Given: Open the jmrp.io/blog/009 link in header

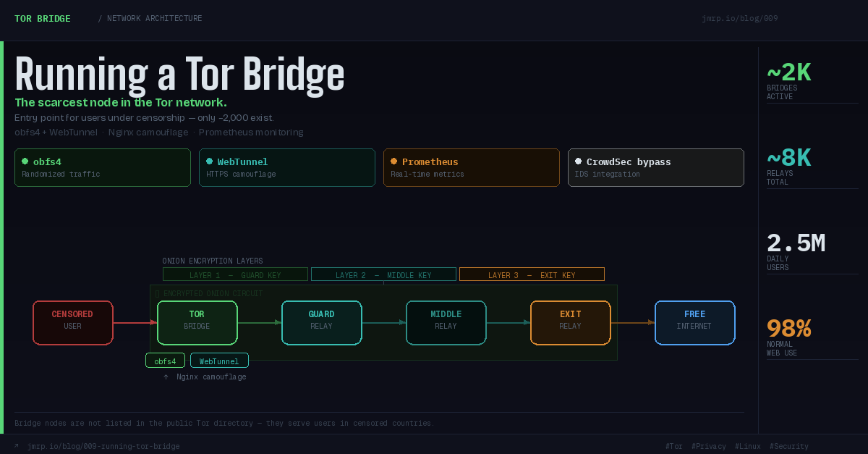Looking at the screenshot, I should point(739,19).
